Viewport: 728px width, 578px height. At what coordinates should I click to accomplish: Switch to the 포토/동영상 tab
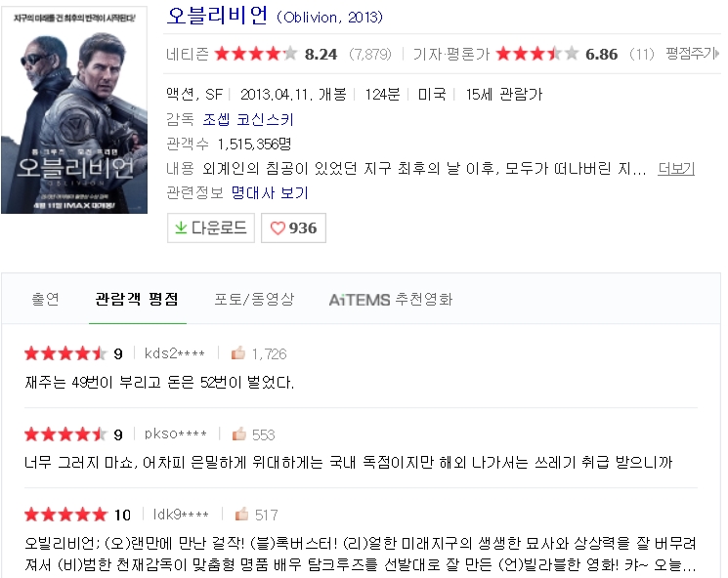[254, 300]
